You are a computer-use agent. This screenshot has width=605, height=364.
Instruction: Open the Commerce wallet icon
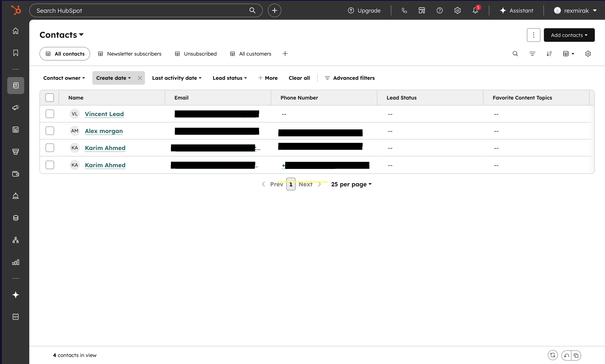16,174
